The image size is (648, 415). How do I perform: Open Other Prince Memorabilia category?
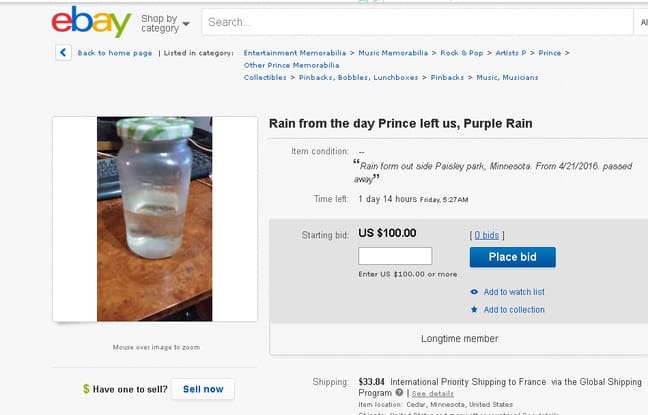[284, 65]
